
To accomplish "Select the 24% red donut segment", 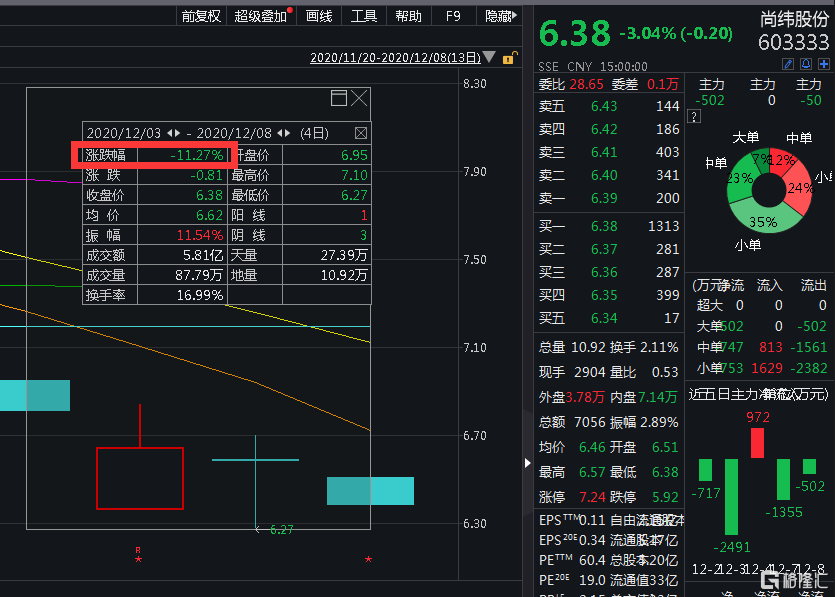I will [x=801, y=186].
